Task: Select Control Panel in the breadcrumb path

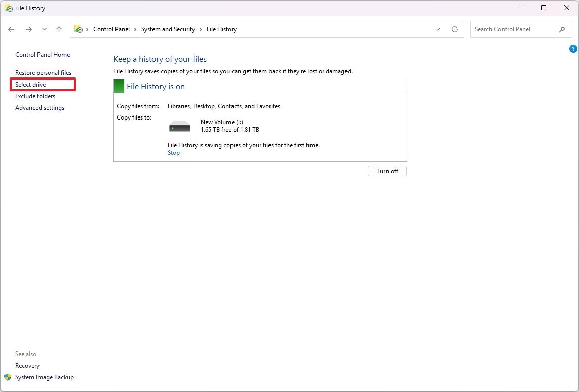Action: coord(111,29)
